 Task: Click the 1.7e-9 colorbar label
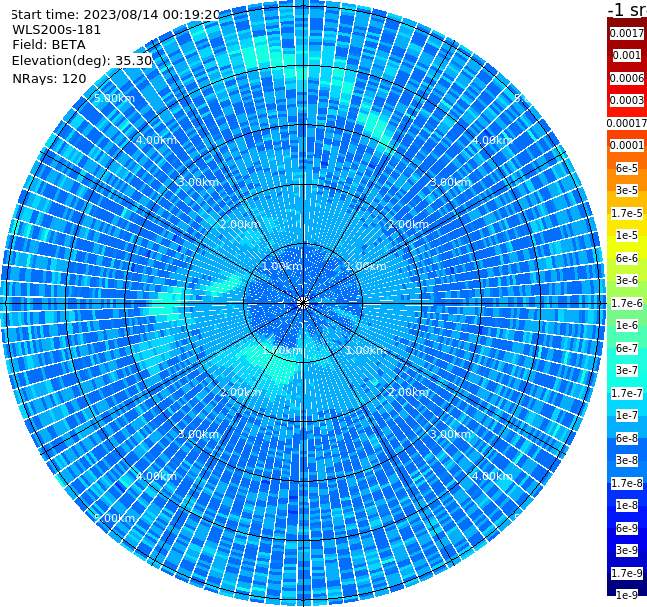[x=627, y=573]
